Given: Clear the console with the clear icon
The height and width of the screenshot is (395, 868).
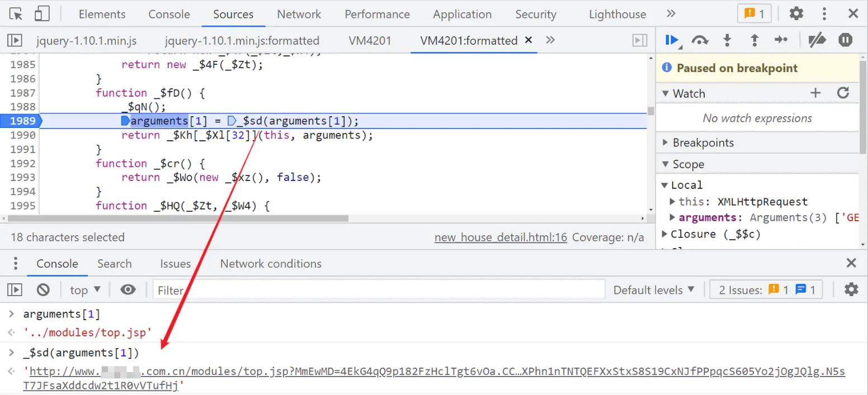Looking at the screenshot, I should 43,289.
